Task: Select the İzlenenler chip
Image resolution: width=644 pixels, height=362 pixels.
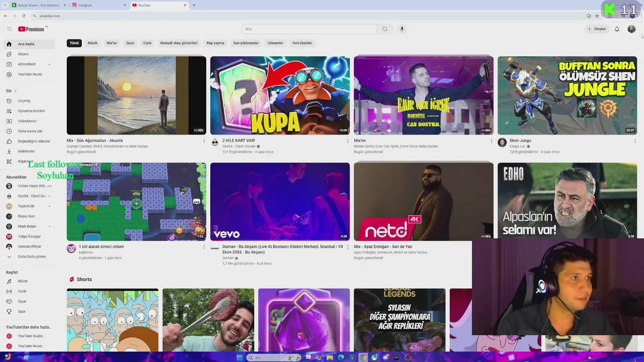Action: [x=275, y=43]
